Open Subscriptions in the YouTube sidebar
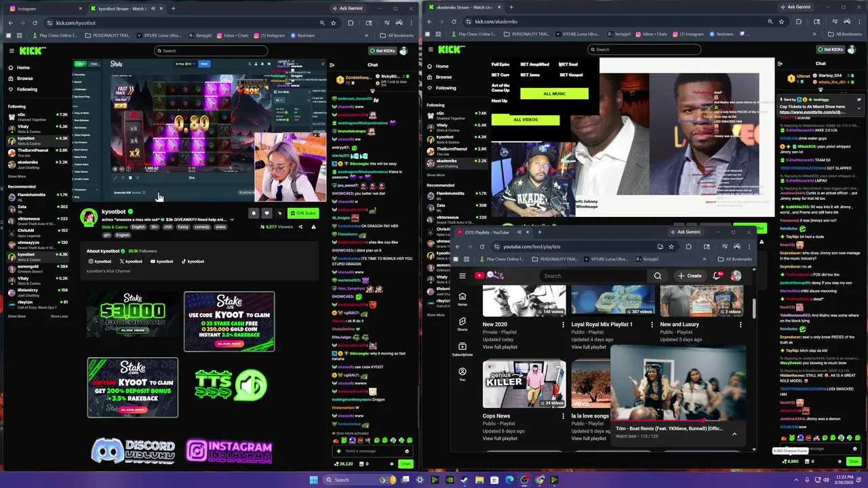 point(462,349)
